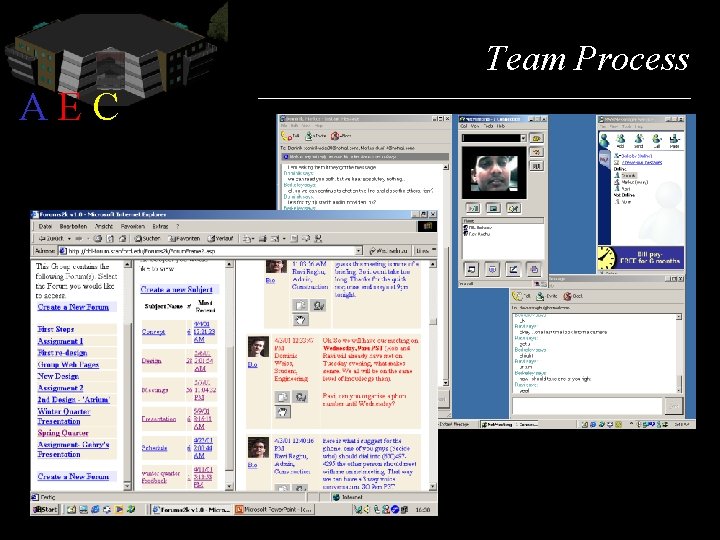This screenshot has width=720, height=540.
Task: Click the Zurück back button in Internet Explorer
Action: click(51, 239)
